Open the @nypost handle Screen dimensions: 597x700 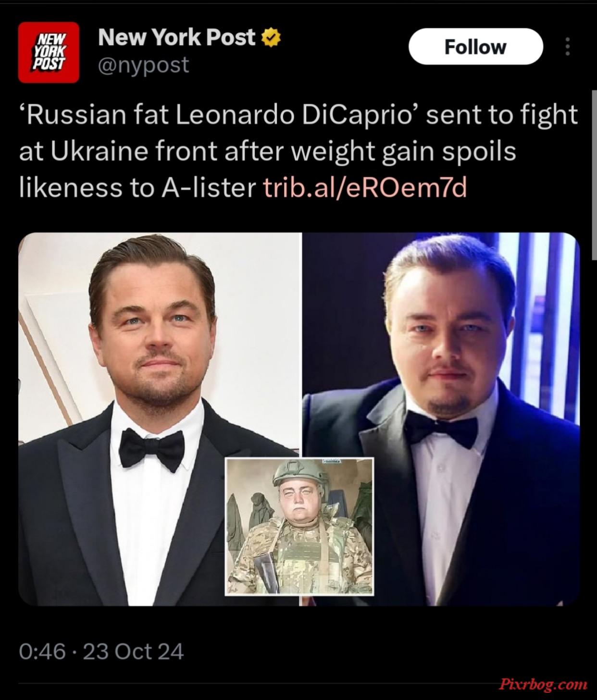144,64
